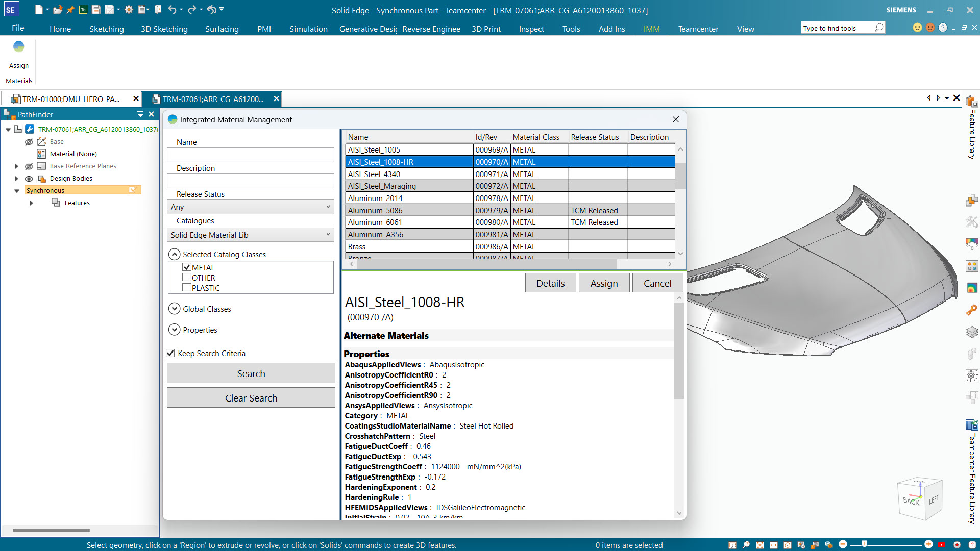Uncheck the METAL catalog class
980x551 pixels.
pyautogui.click(x=187, y=267)
